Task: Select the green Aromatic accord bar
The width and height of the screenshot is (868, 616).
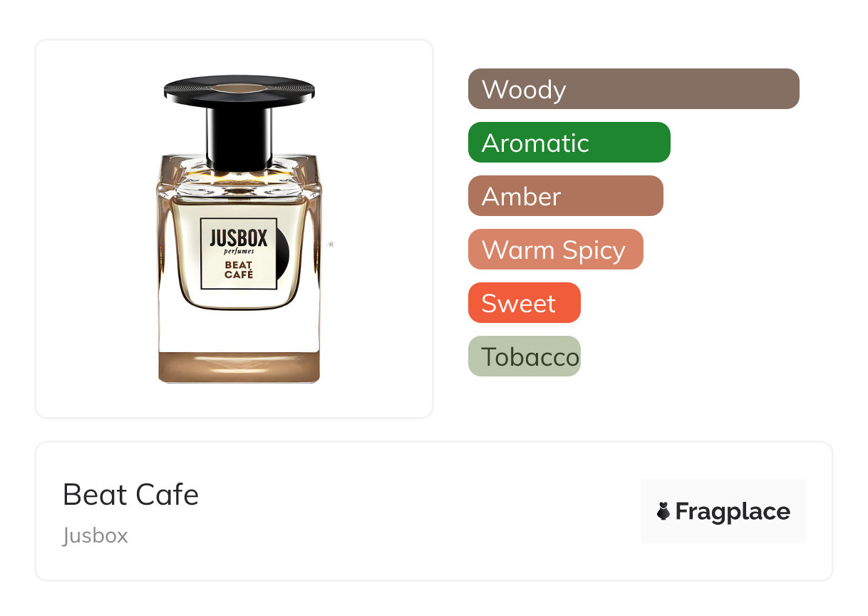Action: point(569,143)
